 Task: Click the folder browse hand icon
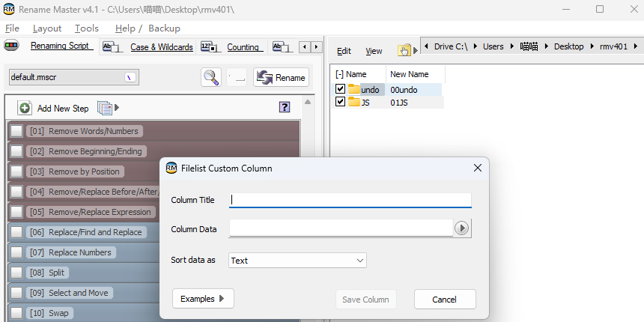[405, 50]
